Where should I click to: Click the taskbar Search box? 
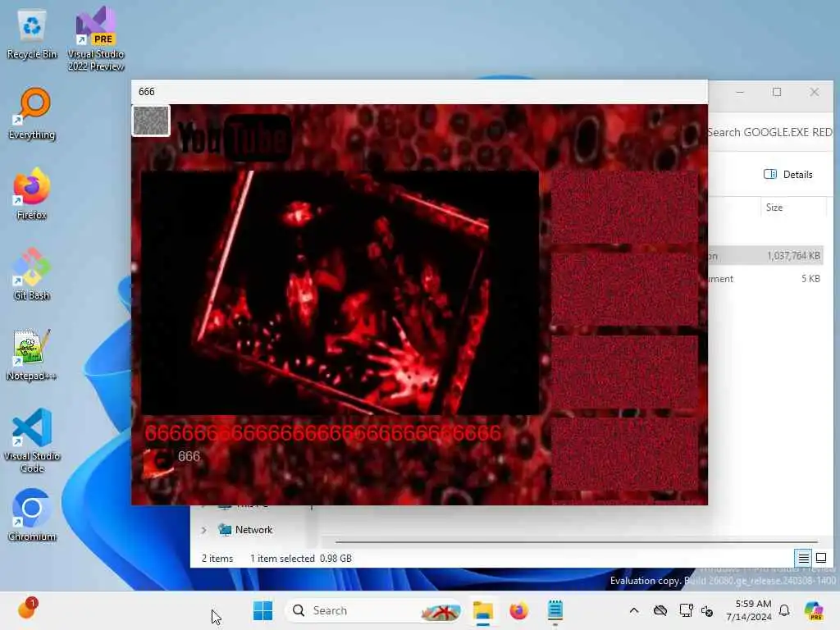coord(374,610)
